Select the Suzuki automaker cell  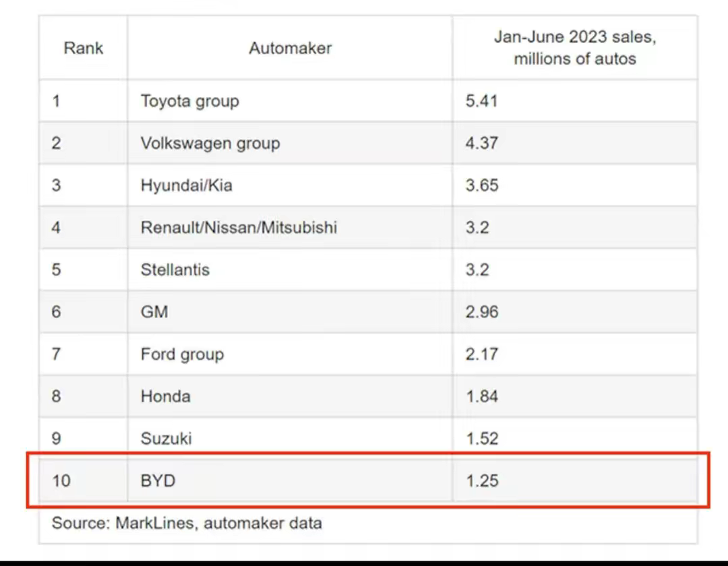point(166,439)
